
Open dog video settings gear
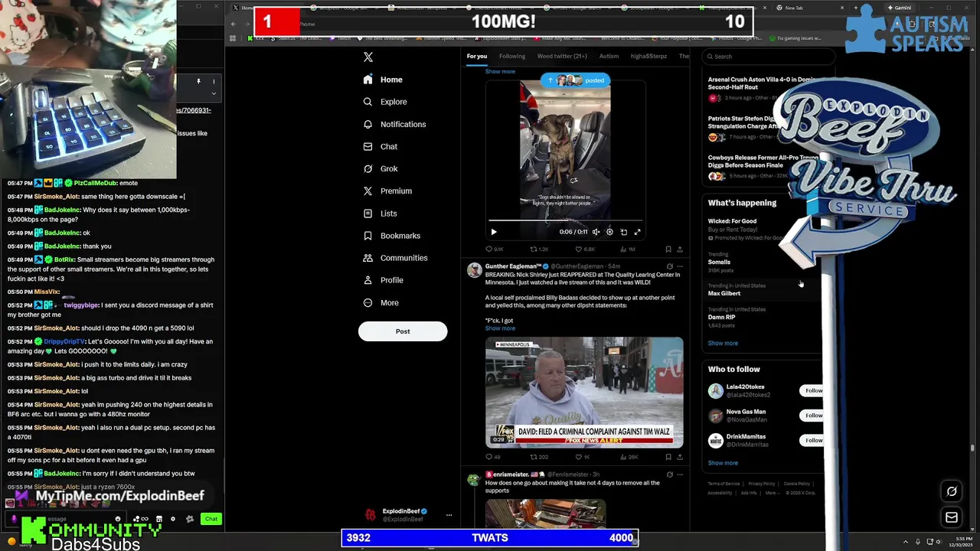click(609, 232)
